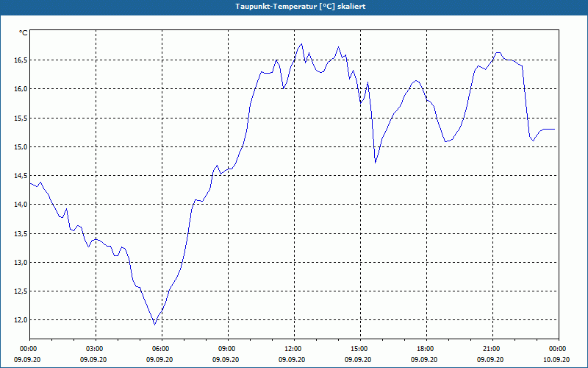
Task: Click the 18:00 time axis label
Action: 426,349
